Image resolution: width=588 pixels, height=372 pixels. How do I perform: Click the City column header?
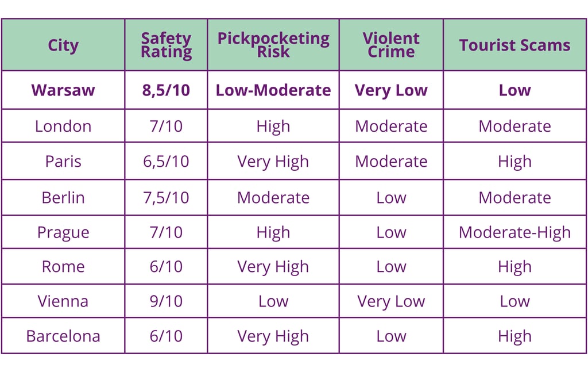pos(63,45)
